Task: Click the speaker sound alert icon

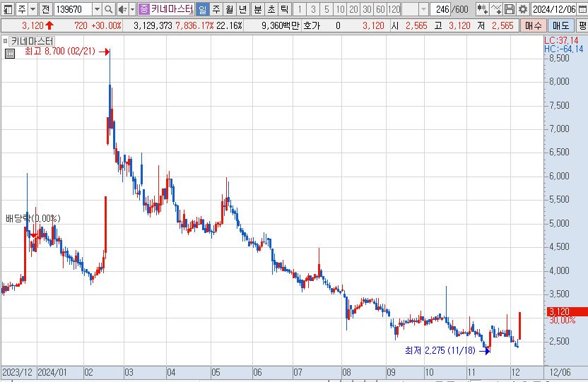Action: (x=122, y=9)
